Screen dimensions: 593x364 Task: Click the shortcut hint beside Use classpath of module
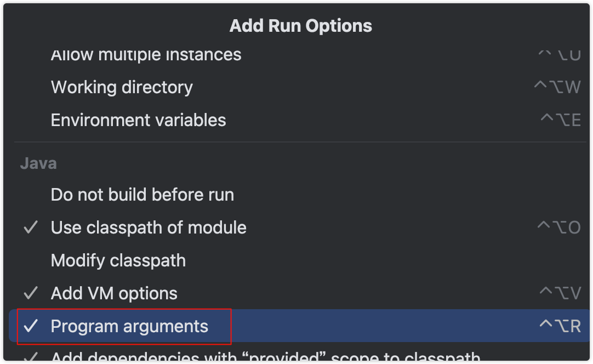[x=559, y=228]
